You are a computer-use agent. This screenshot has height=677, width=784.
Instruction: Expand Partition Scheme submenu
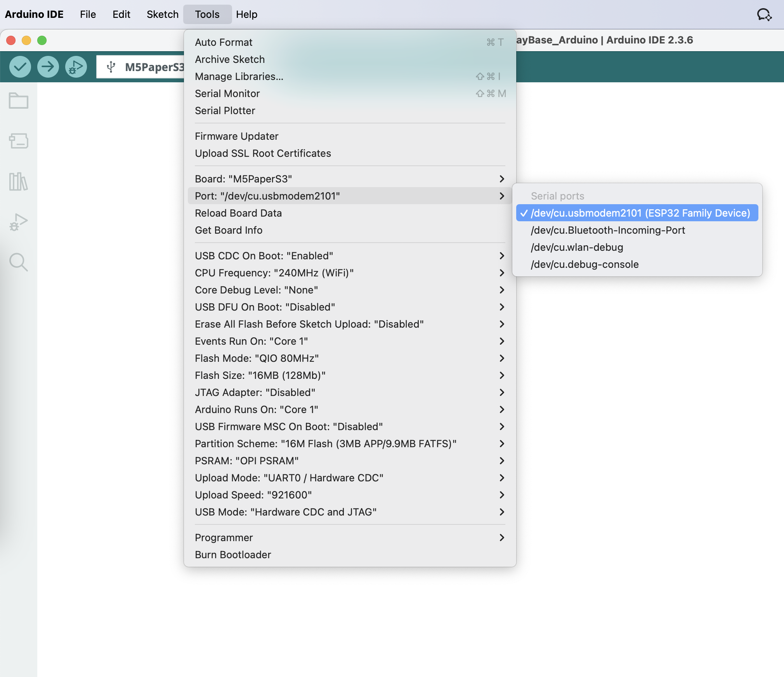click(x=350, y=444)
